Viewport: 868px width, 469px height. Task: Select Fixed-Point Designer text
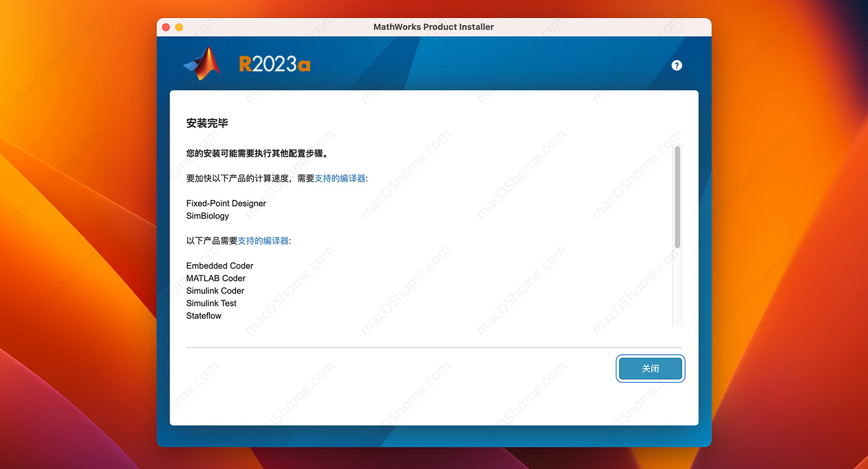pos(226,203)
